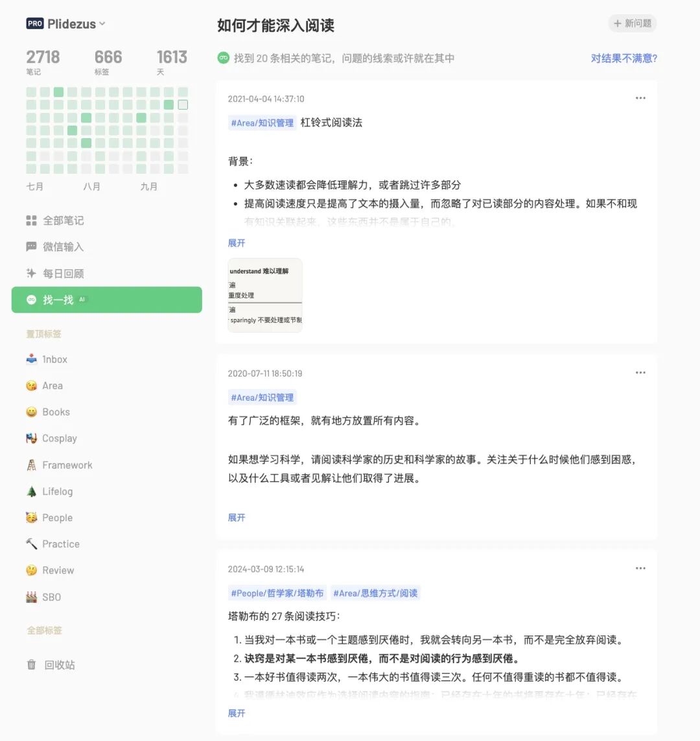700x741 pixels.
Task: Click the 全部标签 section header
Action: point(45,630)
